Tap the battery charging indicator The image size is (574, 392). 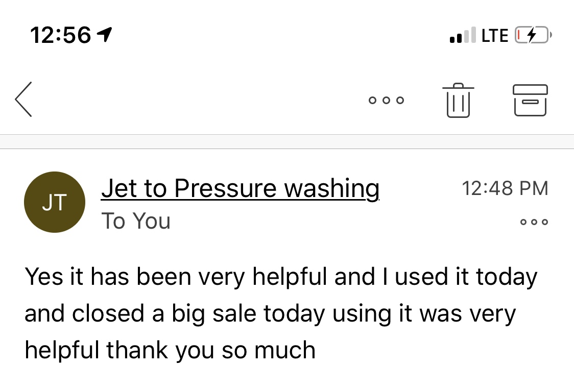click(x=533, y=35)
